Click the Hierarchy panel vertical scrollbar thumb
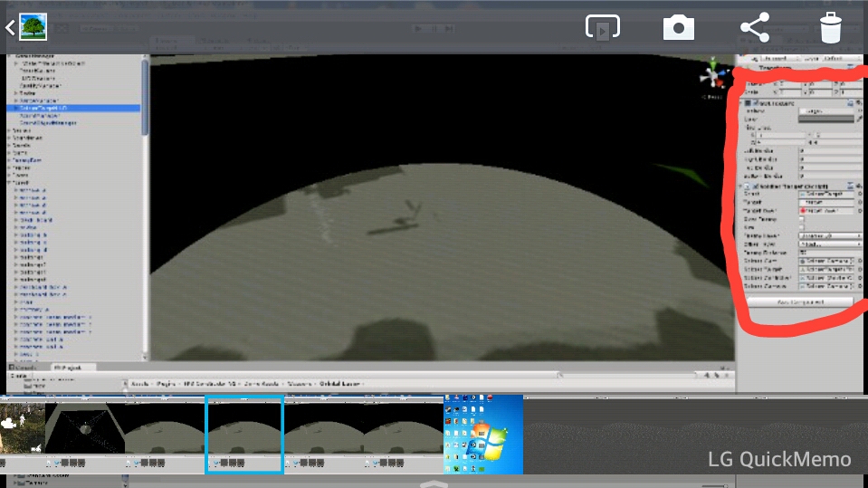The height and width of the screenshot is (488, 868). (145, 97)
